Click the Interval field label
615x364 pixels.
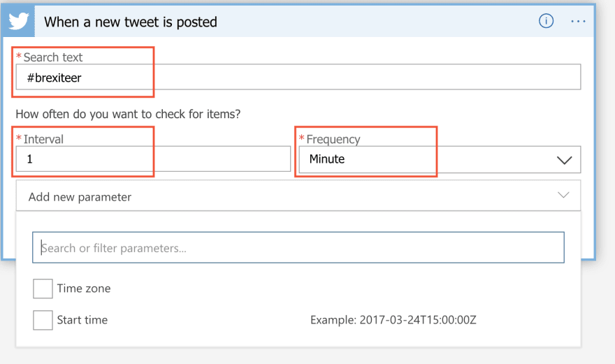(x=43, y=139)
